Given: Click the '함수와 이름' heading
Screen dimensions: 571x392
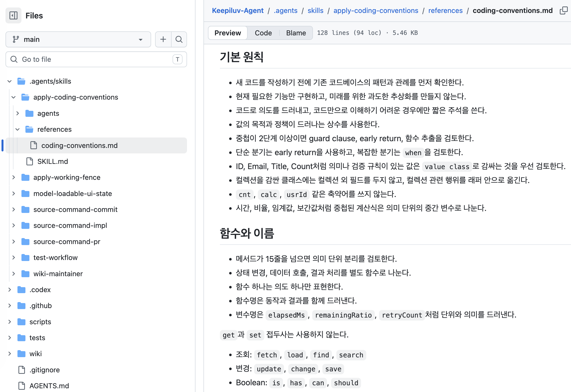Looking at the screenshot, I should click(x=247, y=233).
